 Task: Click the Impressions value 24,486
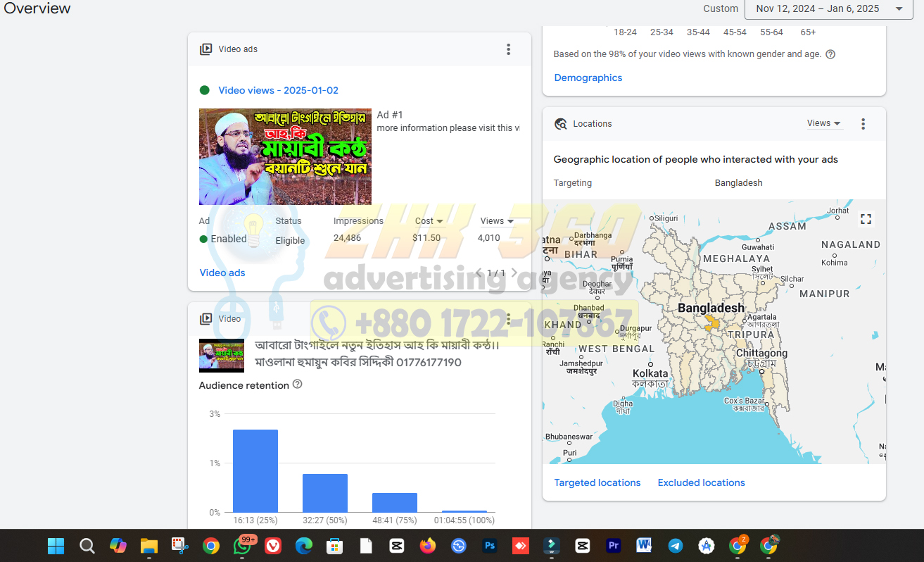pyautogui.click(x=347, y=238)
